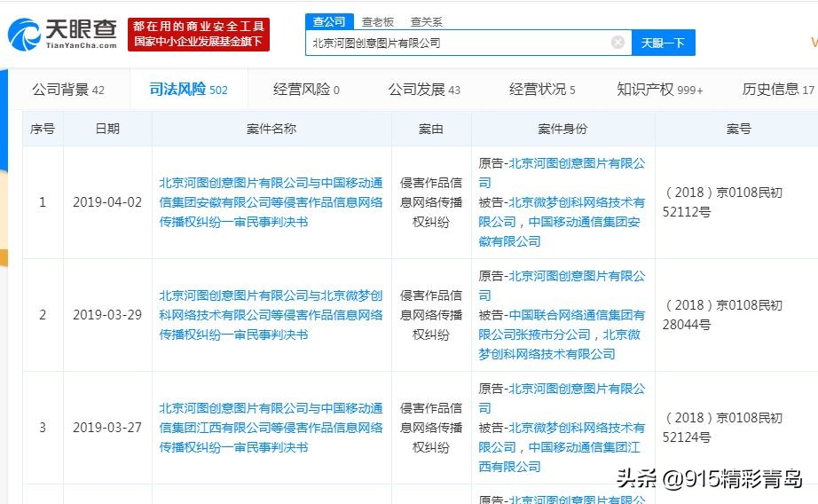The image size is (818, 504).
Task: Select the date 2019-03-27
Action: click(107, 428)
